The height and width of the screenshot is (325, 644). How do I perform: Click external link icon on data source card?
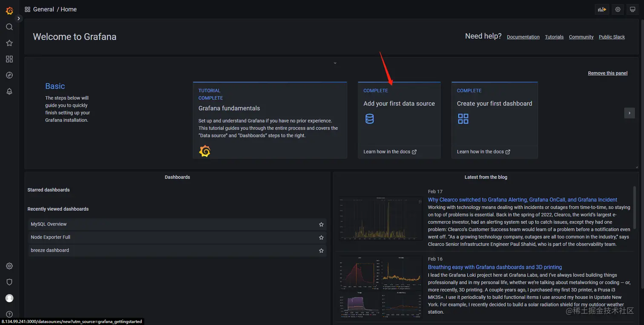coord(414,152)
